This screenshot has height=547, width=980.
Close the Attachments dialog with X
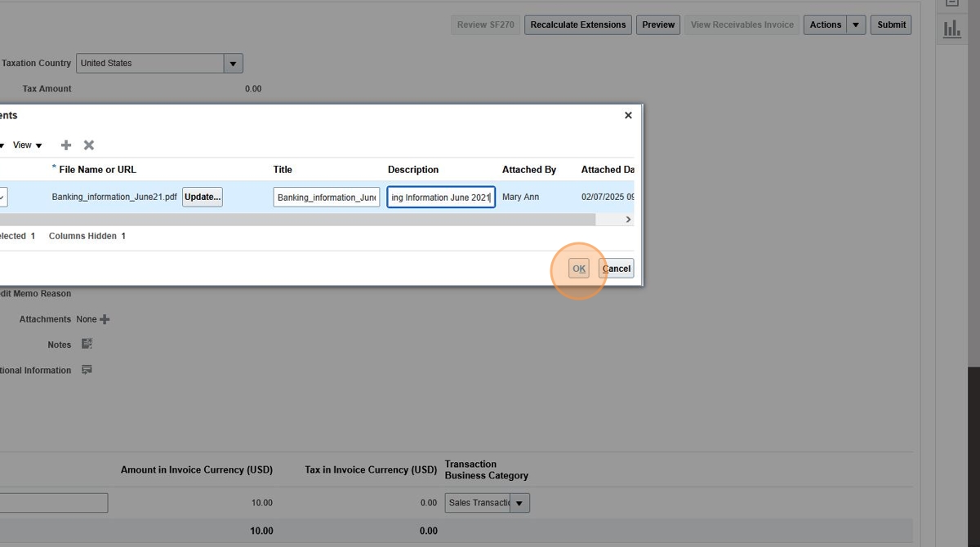pos(628,115)
